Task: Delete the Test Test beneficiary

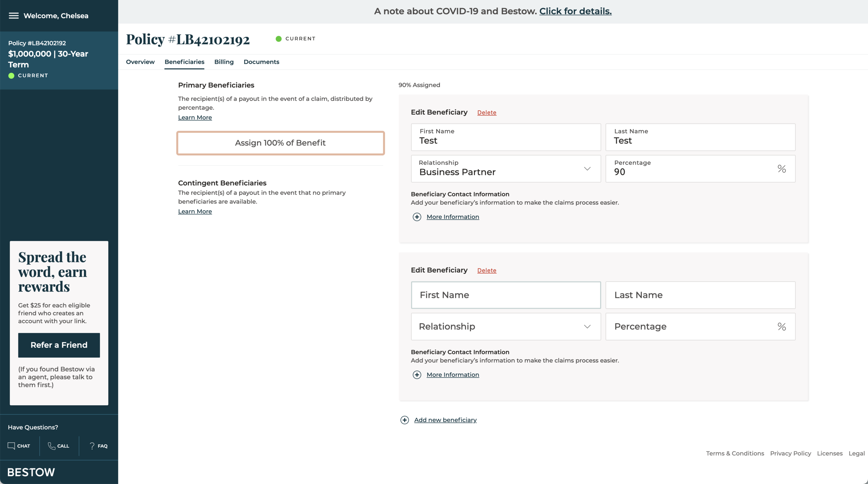Action: pyautogui.click(x=486, y=112)
